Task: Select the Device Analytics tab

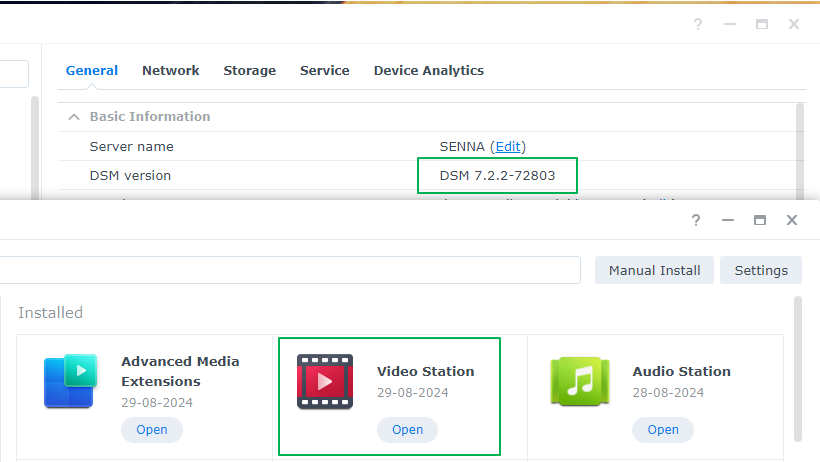Action: click(428, 71)
